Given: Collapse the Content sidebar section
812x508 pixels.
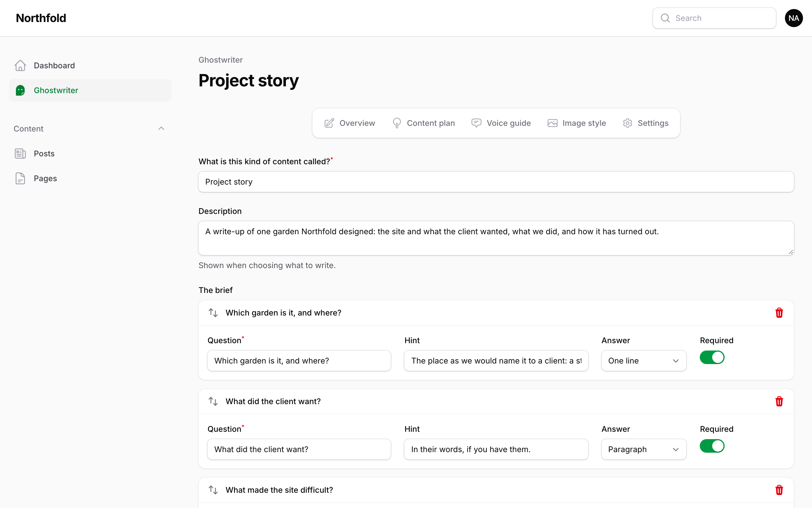Looking at the screenshot, I should (x=161, y=129).
